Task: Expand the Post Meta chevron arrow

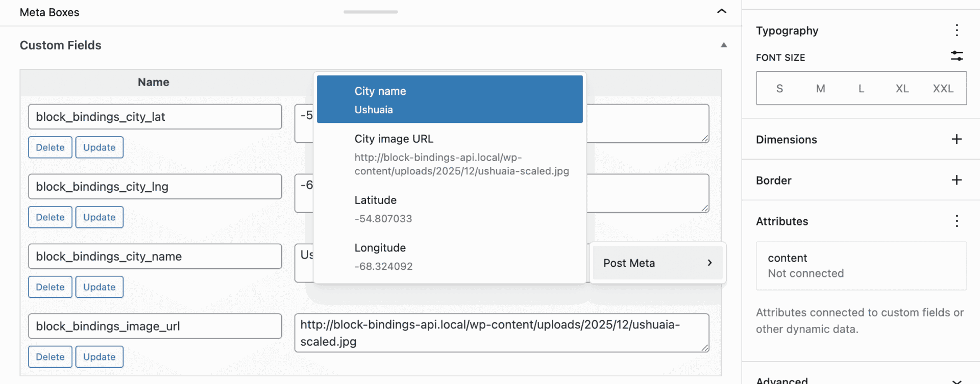Action: (x=709, y=263)
